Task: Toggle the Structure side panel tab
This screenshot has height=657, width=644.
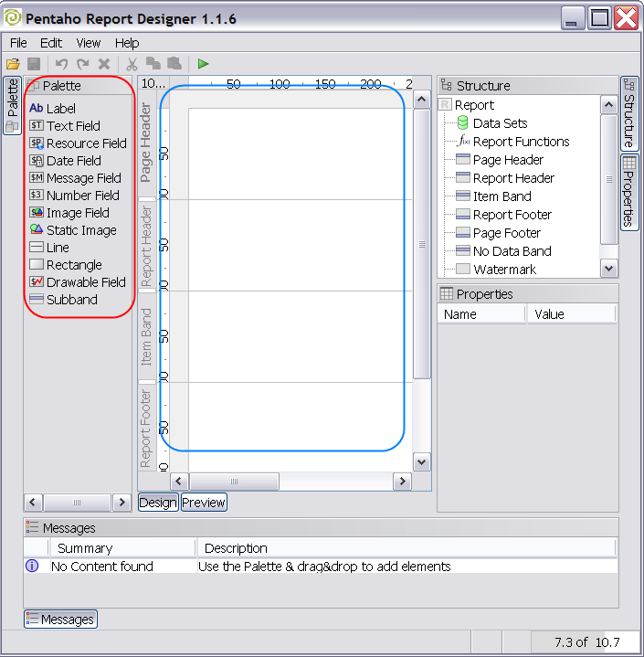Action: 629,114
